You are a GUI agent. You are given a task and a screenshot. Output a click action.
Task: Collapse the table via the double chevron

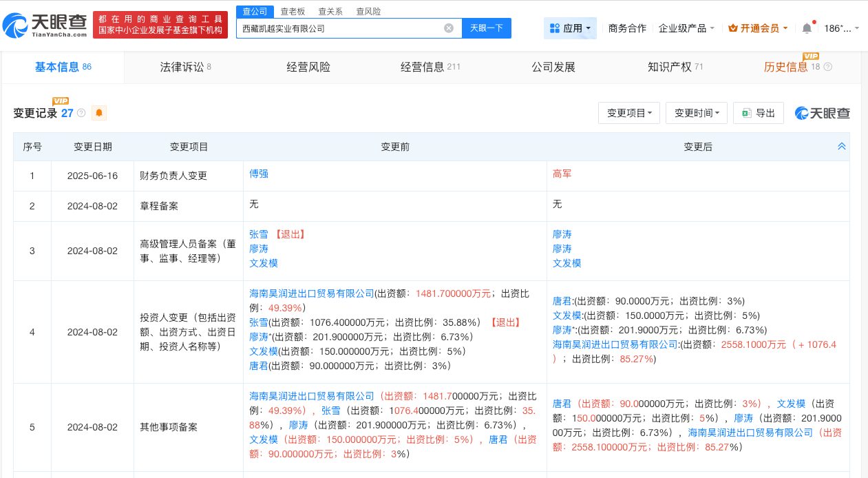(842, 146)
